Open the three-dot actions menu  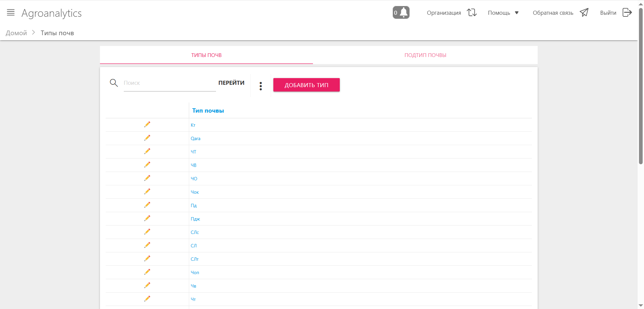(261, 86)
